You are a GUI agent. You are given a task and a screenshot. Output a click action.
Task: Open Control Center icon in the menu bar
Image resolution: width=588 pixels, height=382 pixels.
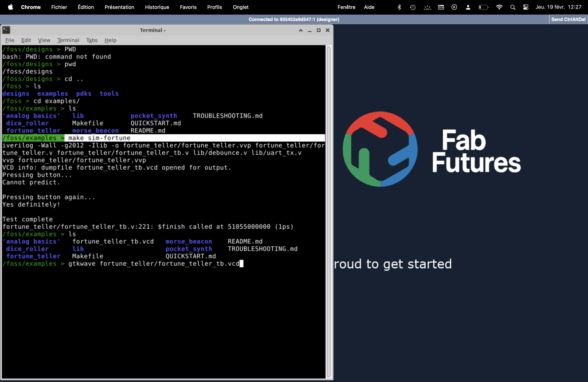526,7
